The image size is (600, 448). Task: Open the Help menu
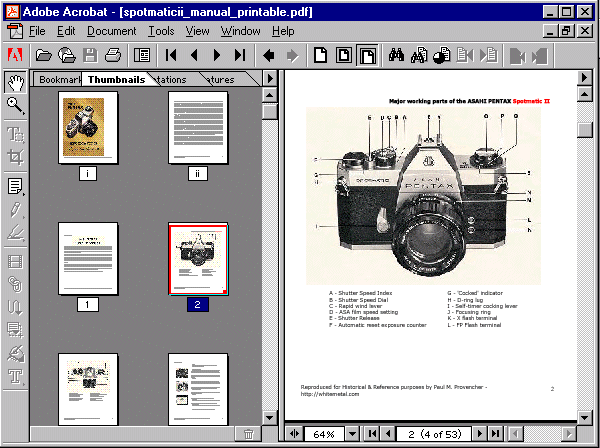283,31
